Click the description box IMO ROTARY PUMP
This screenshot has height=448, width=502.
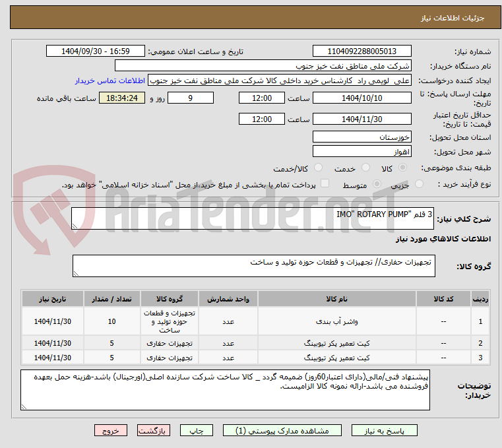tap(252, 218)
